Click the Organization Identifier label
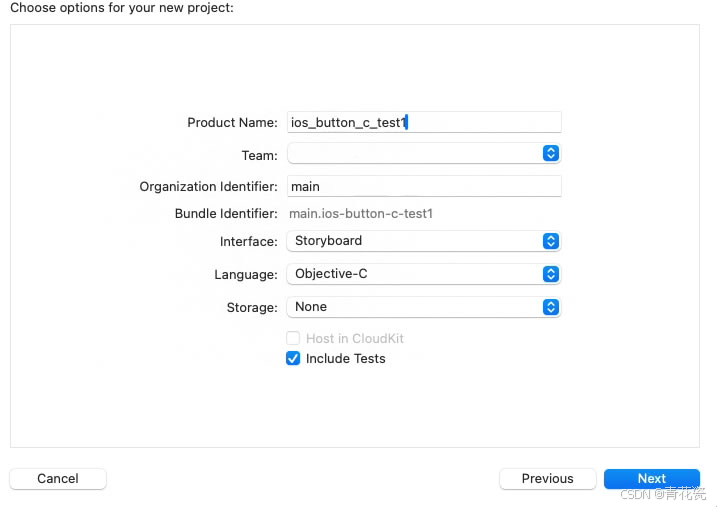The width and height of the screenshot is (717, 507). coord(209,187)
